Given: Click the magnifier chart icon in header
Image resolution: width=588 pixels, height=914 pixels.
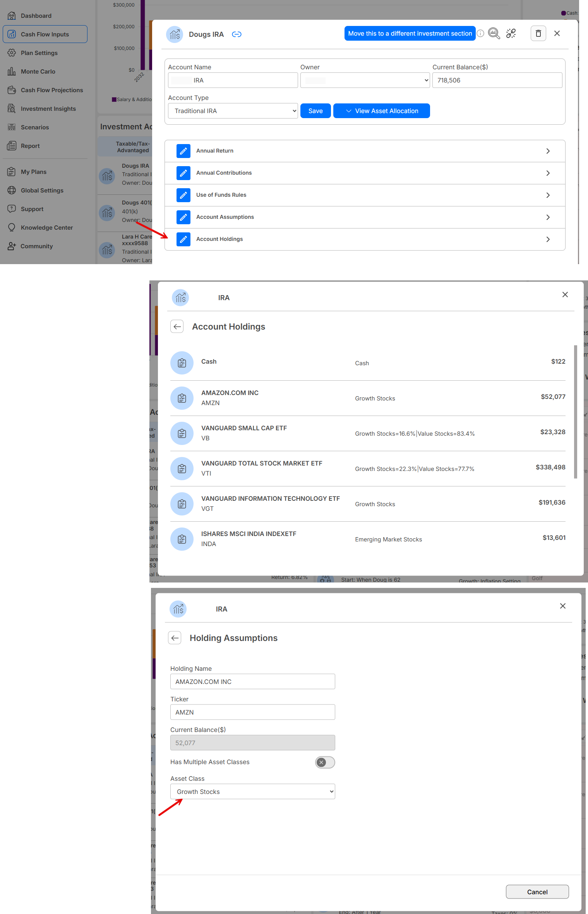Looking at the screenshot, I should click(494, 34).
